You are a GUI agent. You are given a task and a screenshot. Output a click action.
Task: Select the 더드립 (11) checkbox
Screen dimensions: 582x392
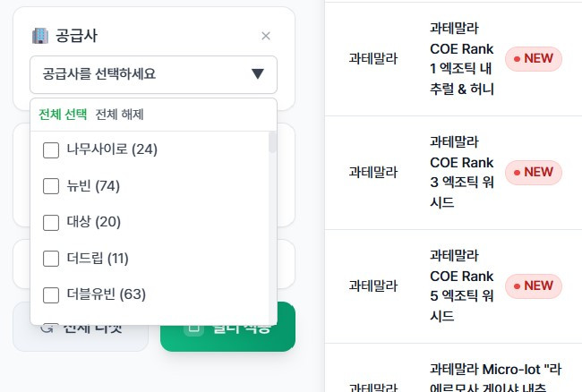click(51, 259)
